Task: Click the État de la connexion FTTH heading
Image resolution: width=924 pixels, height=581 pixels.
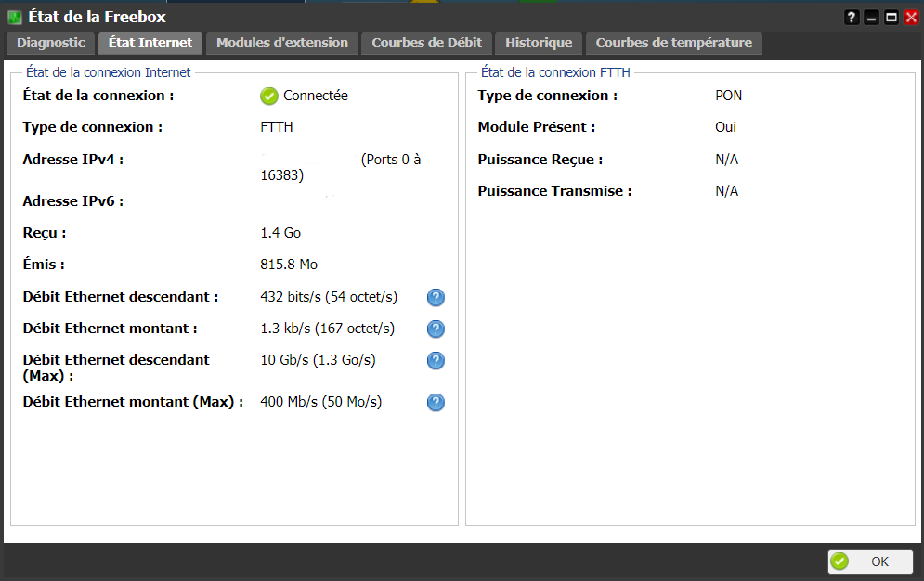Action: [555, 72]
